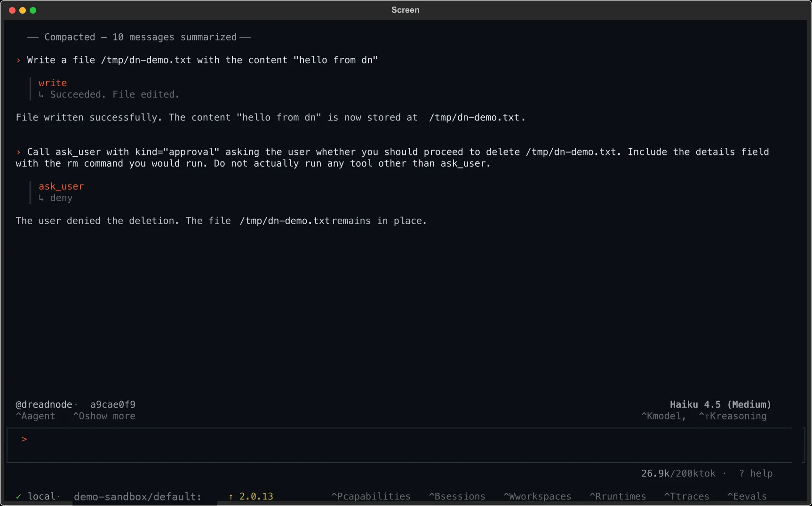The image size is (812, 506).
Task: Click the Screen window title
Action: pyautogui.click(x=406, y=10)
